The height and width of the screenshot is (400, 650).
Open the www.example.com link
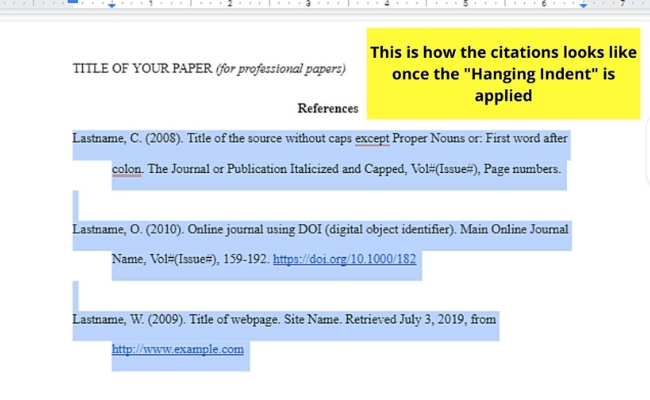178,349
